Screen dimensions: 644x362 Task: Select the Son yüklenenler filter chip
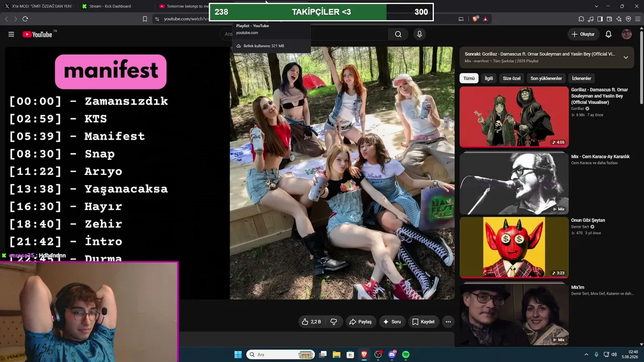click(546, 78)
